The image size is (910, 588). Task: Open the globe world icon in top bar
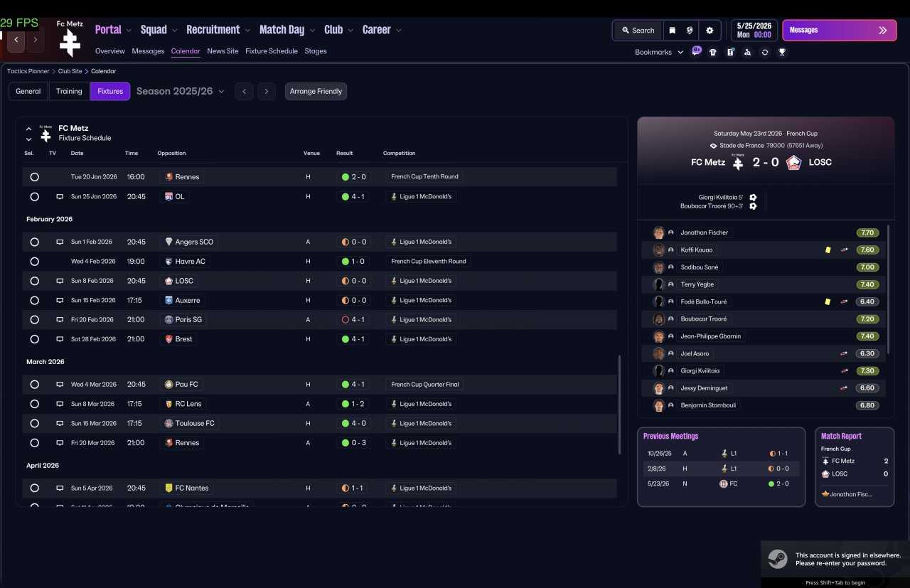click(690, 31)
